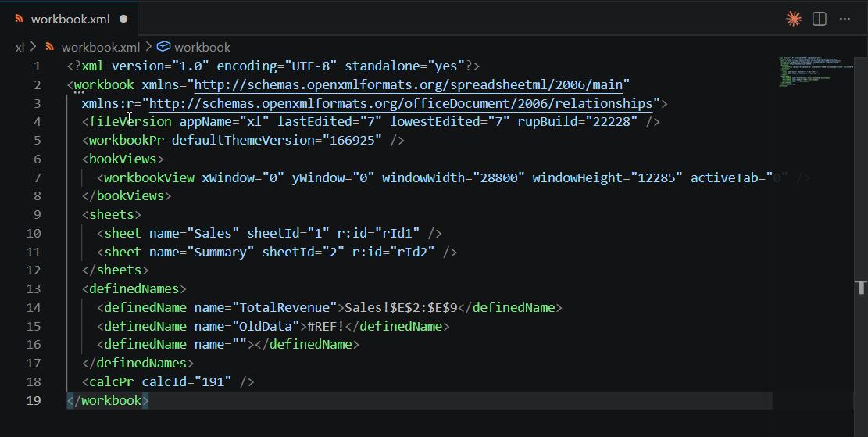This screenshot has height=437, width=868.
Task: Click the #REF! error text
Action: coord(326,326)
